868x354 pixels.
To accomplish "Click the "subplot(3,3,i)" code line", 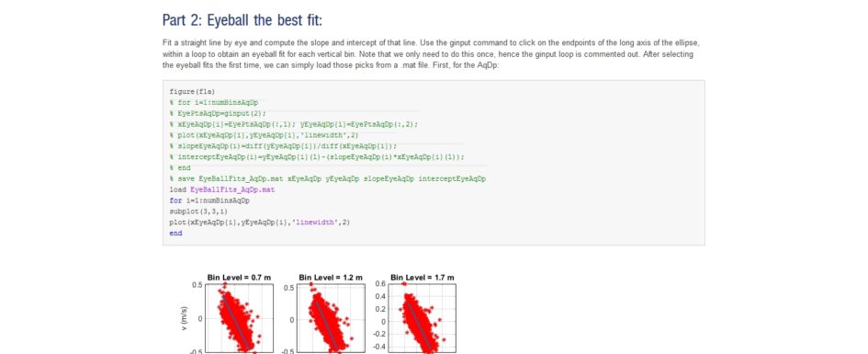I will pos(198,211).
